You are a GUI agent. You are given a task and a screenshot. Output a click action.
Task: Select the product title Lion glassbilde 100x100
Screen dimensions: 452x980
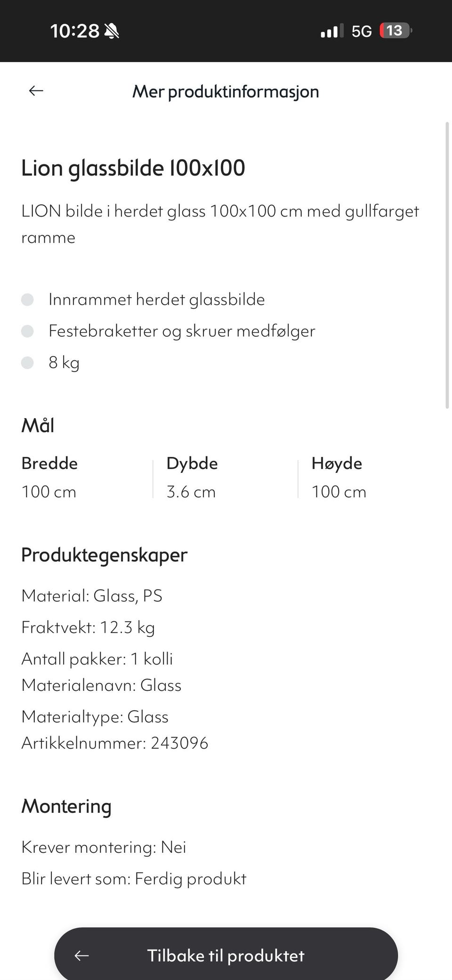[133, 168]
